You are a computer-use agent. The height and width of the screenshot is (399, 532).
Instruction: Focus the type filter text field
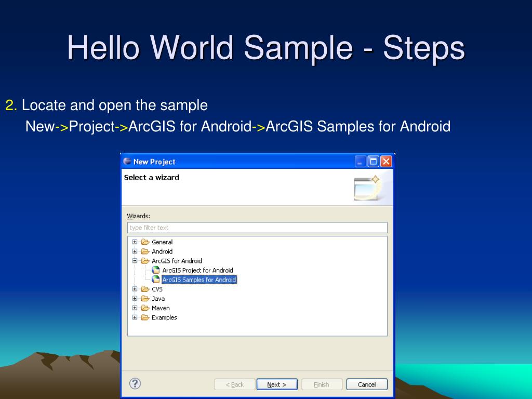[x=257, y=228]
